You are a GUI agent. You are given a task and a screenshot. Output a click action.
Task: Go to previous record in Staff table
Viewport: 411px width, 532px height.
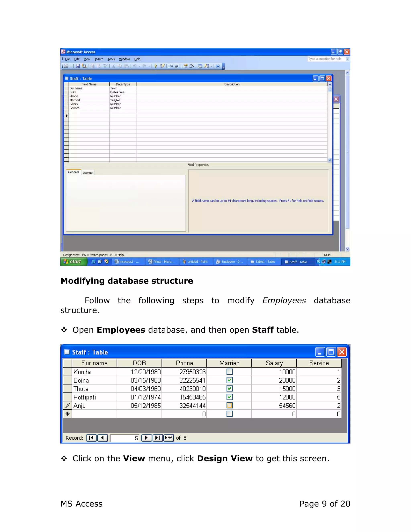tap(103, 438)
